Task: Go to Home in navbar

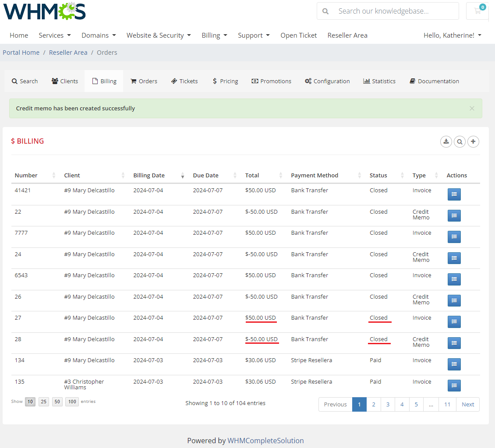Action: click(19, 35)
